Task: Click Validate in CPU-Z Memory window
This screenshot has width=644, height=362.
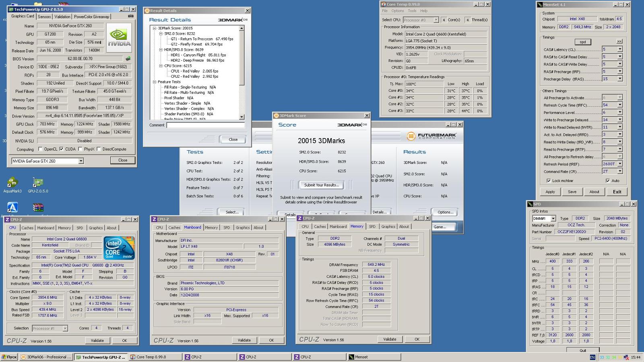Action: 390,339
